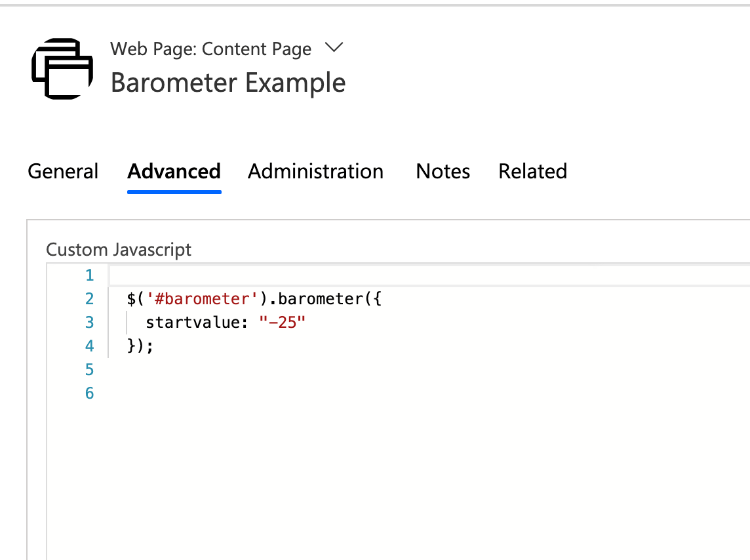The image size is (750, 560).
Task: Go to the Notes tab
Action: click(x=443, y=171)
